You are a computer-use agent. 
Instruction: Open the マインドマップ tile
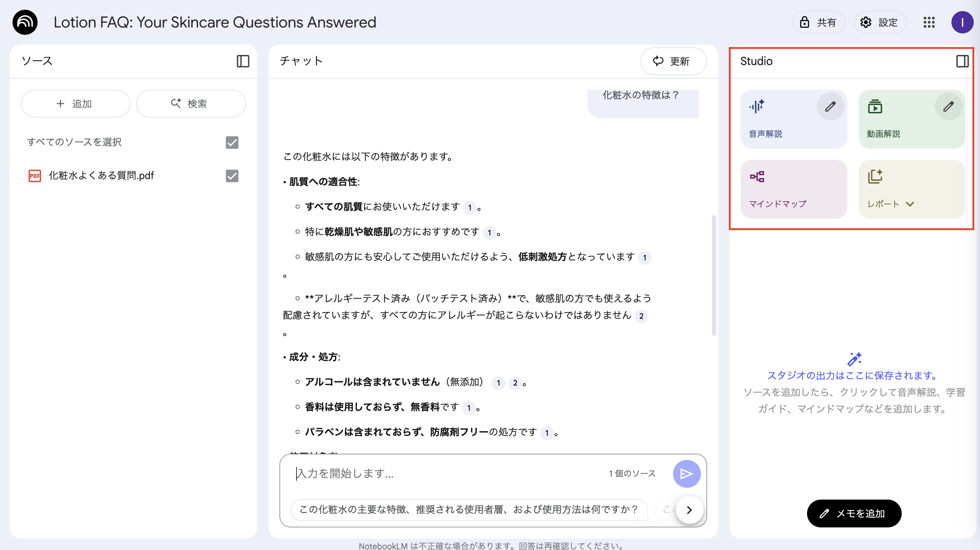pos(793,189)
